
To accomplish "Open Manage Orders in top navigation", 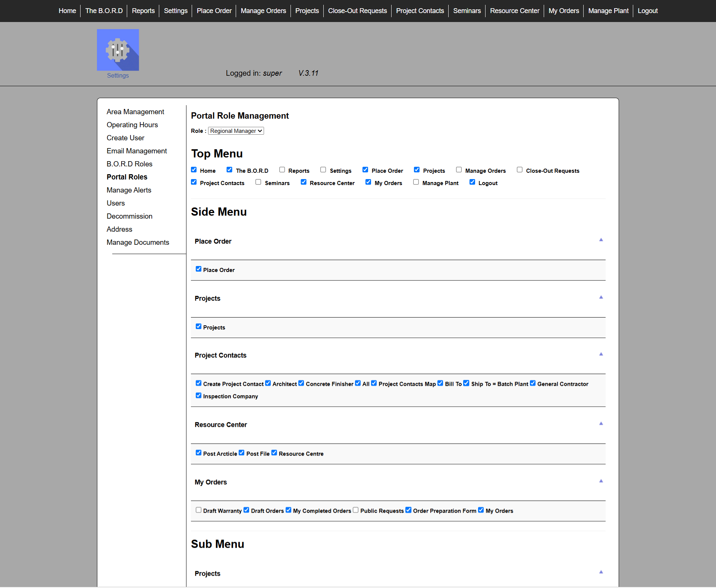I will tap(263, 11).
